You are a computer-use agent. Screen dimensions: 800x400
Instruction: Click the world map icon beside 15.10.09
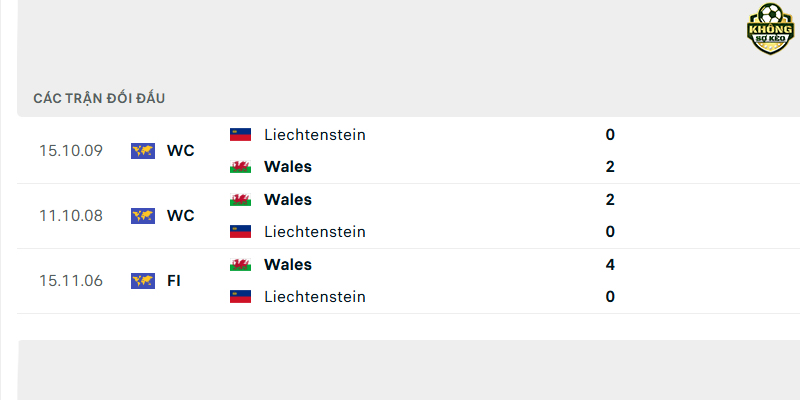tap(143, 151)
